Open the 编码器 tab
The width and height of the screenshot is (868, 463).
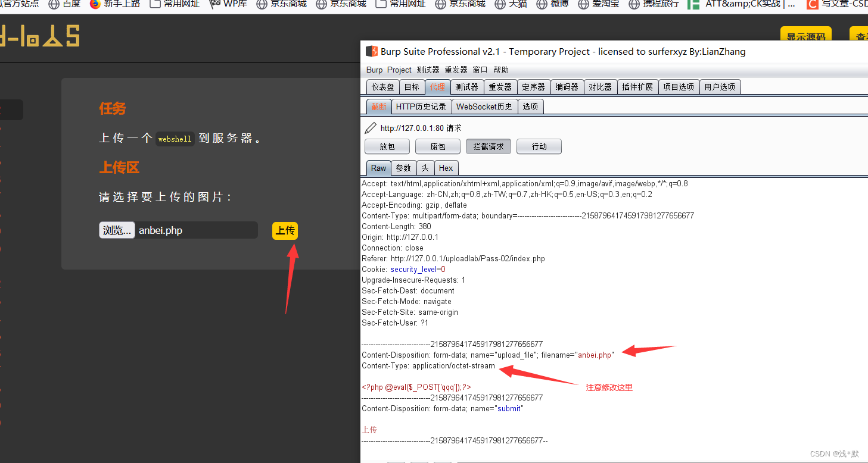[x=567, y=87]
